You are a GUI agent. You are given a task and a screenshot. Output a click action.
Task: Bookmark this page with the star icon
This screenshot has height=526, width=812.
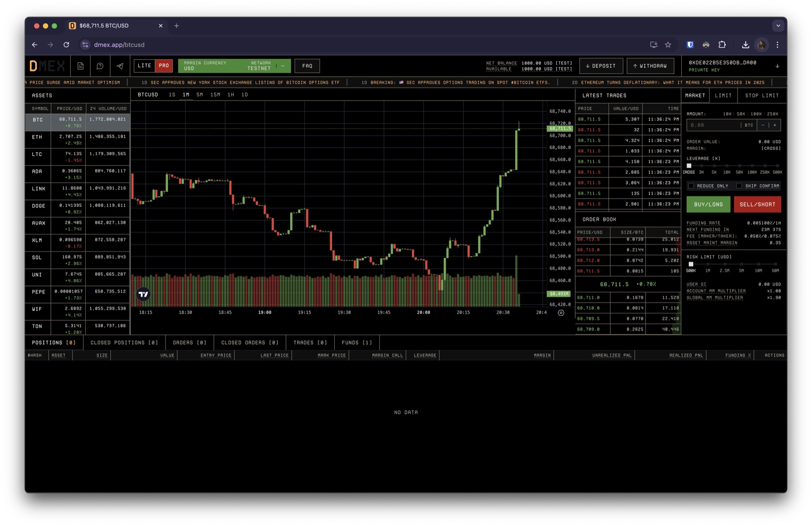point(668,45)
